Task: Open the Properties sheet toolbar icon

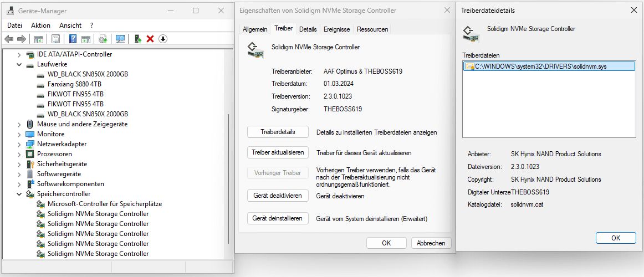Action: (55, 39)
